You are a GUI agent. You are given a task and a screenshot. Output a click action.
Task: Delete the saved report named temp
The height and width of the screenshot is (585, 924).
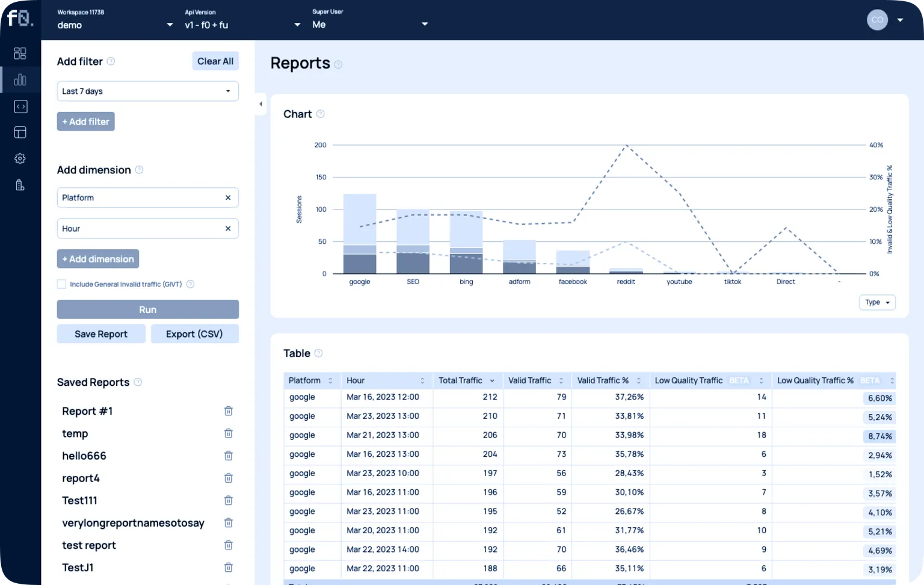click(228, 433)
